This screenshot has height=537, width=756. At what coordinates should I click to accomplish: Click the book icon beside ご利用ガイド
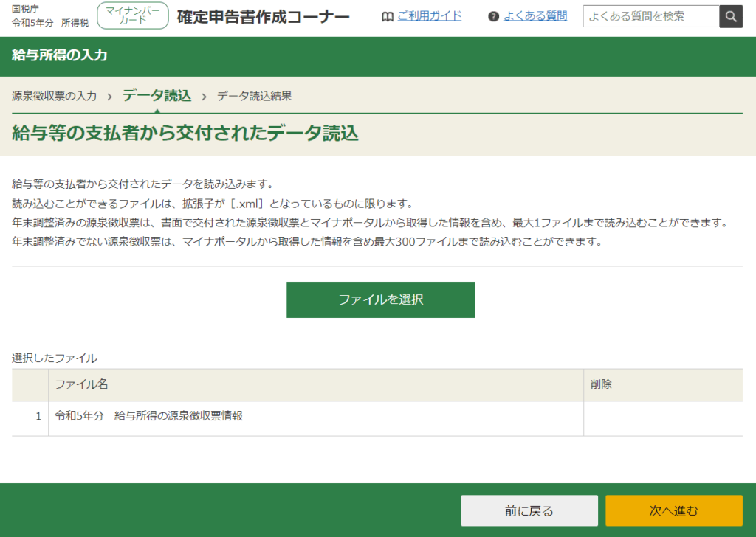pyautogui.click(x=388, y=16)
